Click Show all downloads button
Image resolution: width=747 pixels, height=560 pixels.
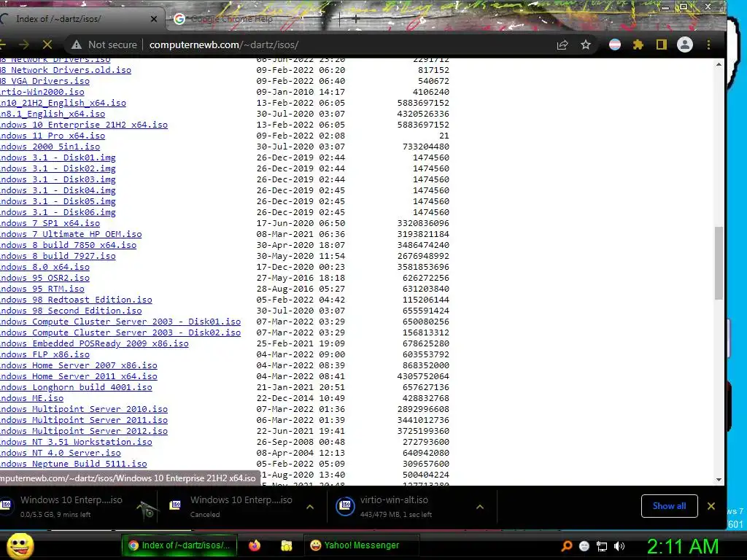coord(670,506)
